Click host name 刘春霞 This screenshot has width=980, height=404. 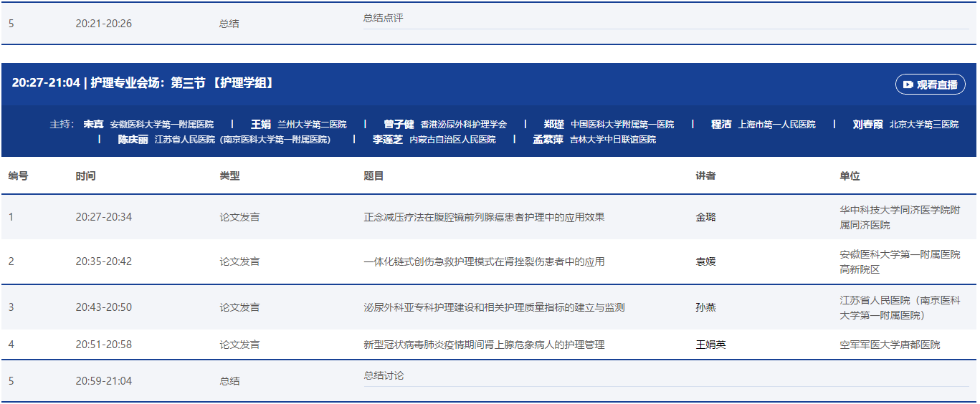point(867,125)
